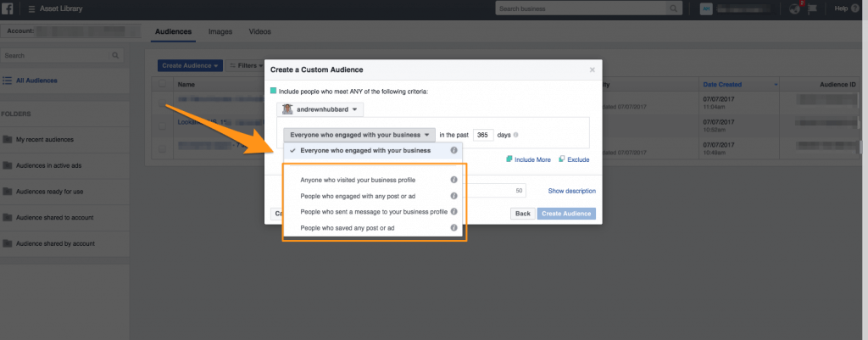Image resolution: width=868 pixels, height=340 pixels.
Task: Click the Search business field
Action: coord(581,8)
